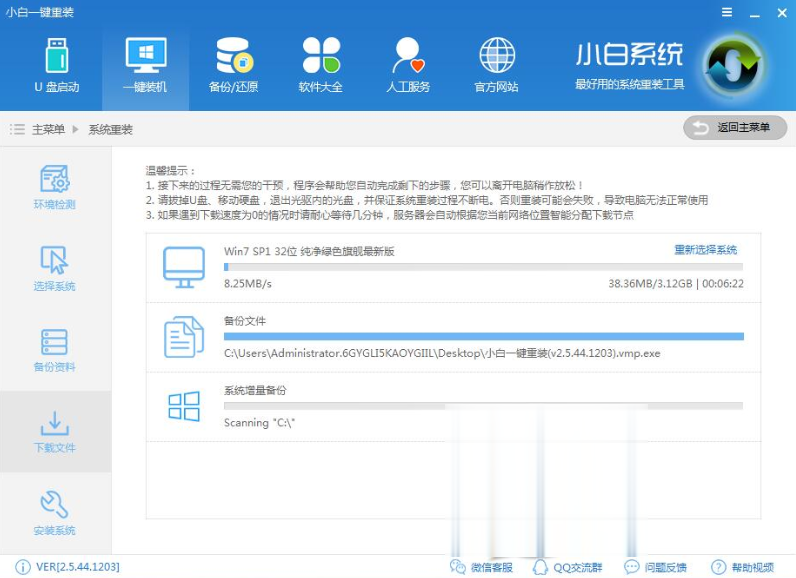The image size is (796, 578).
Task: Open 备份/还原 backup and restore
Action: click(x=234, y=66)
